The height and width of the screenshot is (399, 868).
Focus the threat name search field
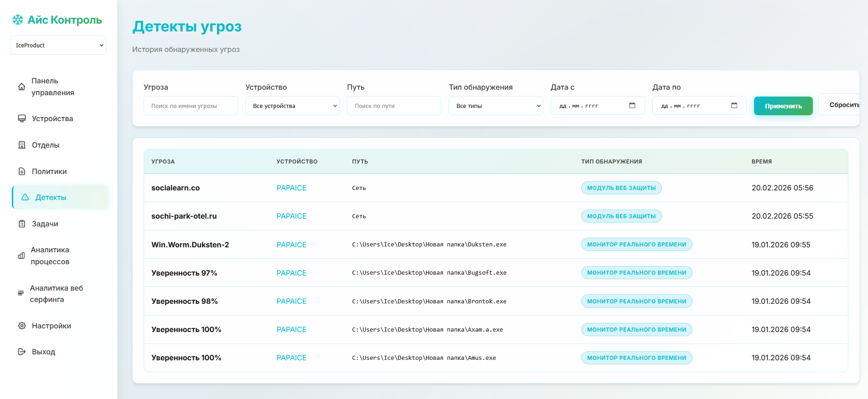point(191,106)
